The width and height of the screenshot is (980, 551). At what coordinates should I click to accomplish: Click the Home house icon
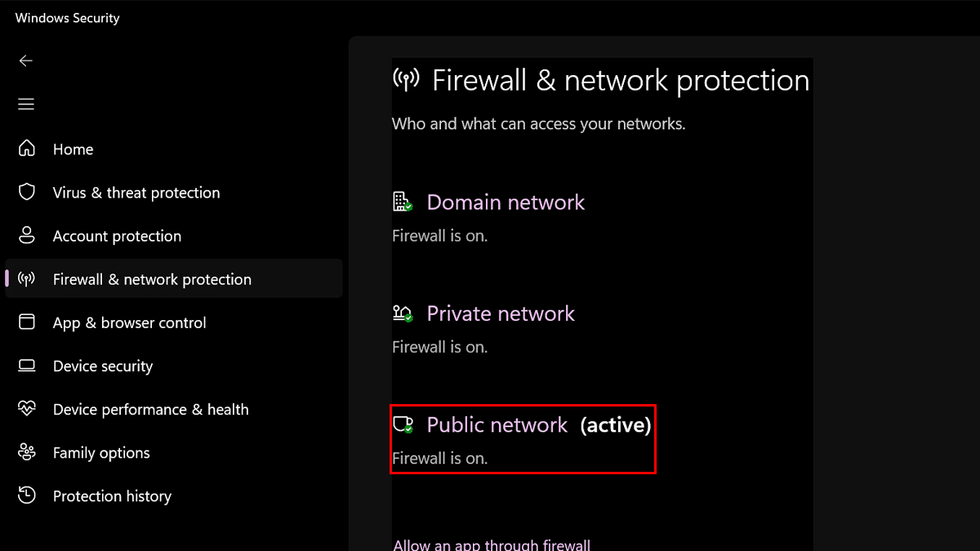(x=27, y=149)
